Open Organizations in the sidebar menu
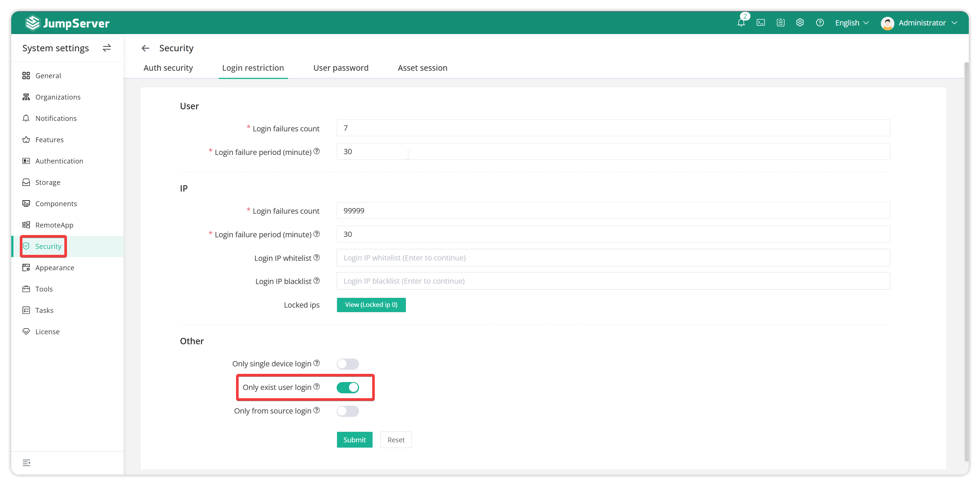 67,97
